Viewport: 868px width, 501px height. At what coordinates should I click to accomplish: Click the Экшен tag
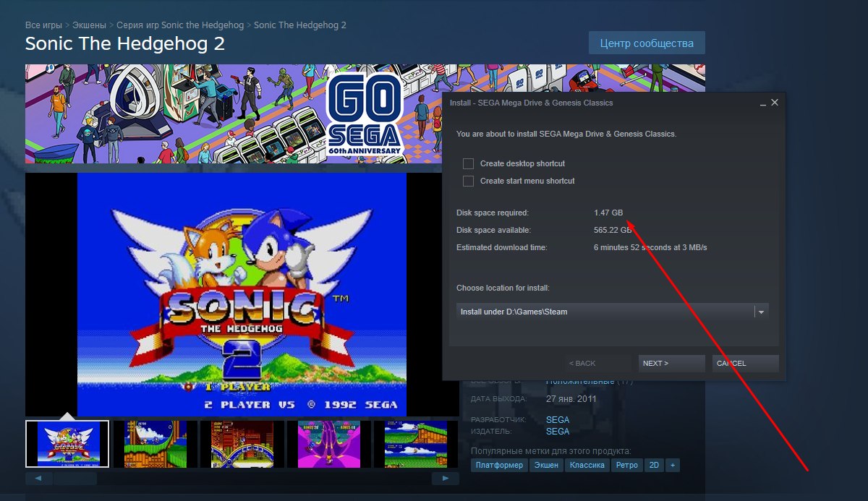pos(546,465)
